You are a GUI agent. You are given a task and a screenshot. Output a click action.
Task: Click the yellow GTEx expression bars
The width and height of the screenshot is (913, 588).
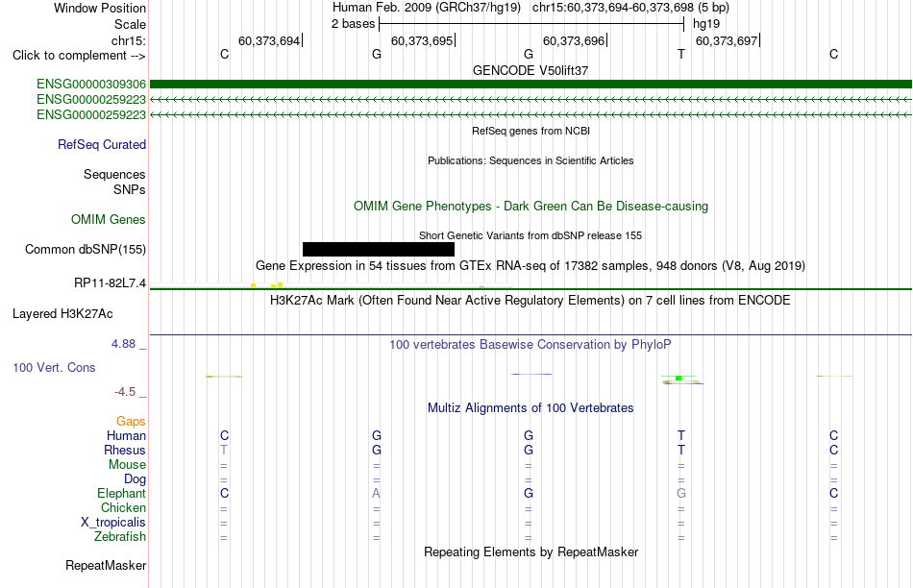[x=266, y=284]
